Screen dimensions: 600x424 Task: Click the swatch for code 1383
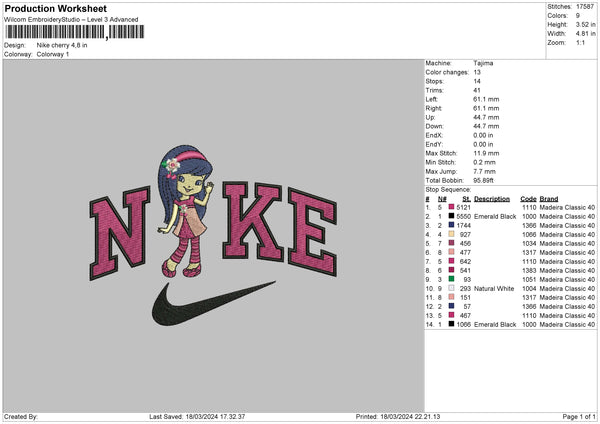452,270
